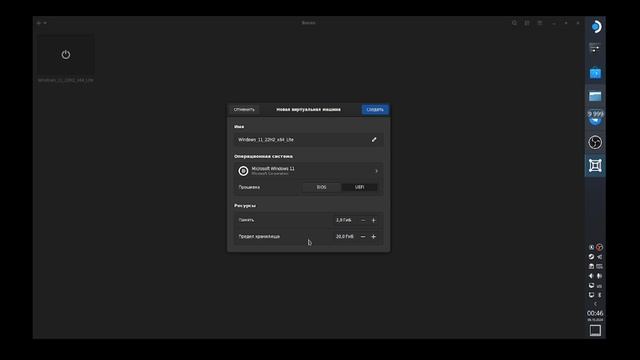The image size is (640, 360).
Task: Click the memory value field
Action: pyautogui.click(x=344, y=220)
